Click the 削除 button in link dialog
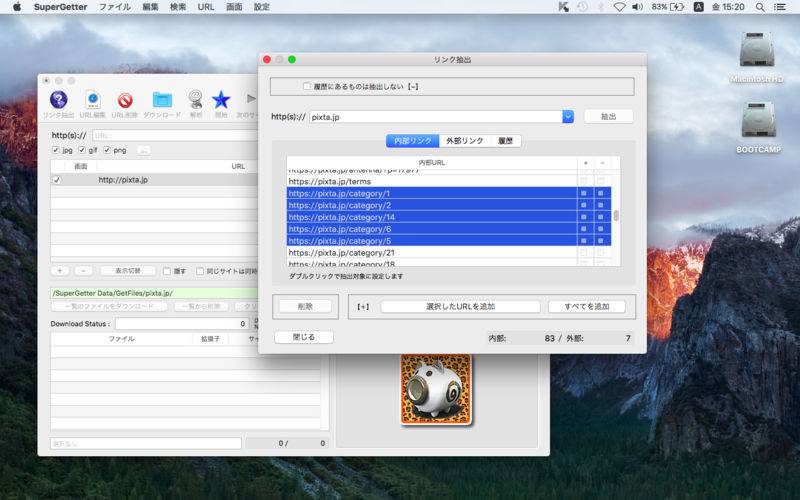This screenshot has height=500, width=800. coord(305,306)
